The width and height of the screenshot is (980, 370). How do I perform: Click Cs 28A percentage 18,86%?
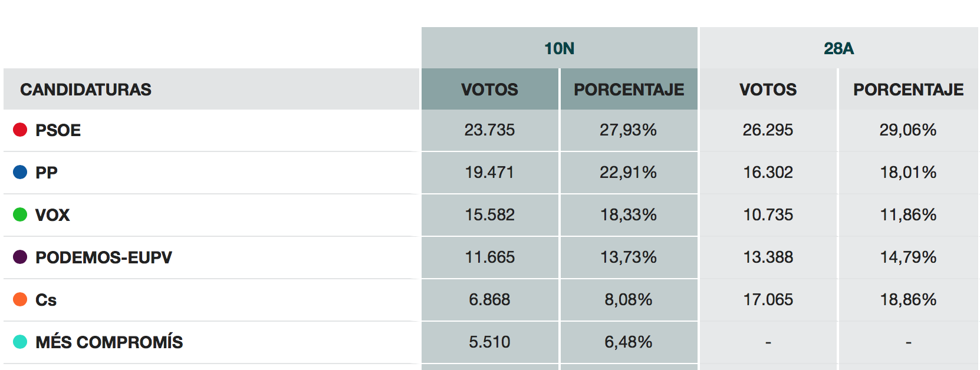pyautogui.click(x=908, y=299)
